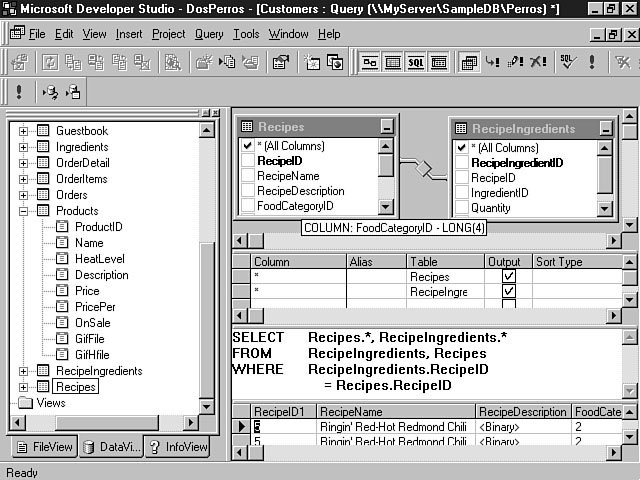Image resolution: width=640 pixels, height=480 pixels.
Task: Show the SQL pane via toolbar button
Action: [x=414, y=62]
